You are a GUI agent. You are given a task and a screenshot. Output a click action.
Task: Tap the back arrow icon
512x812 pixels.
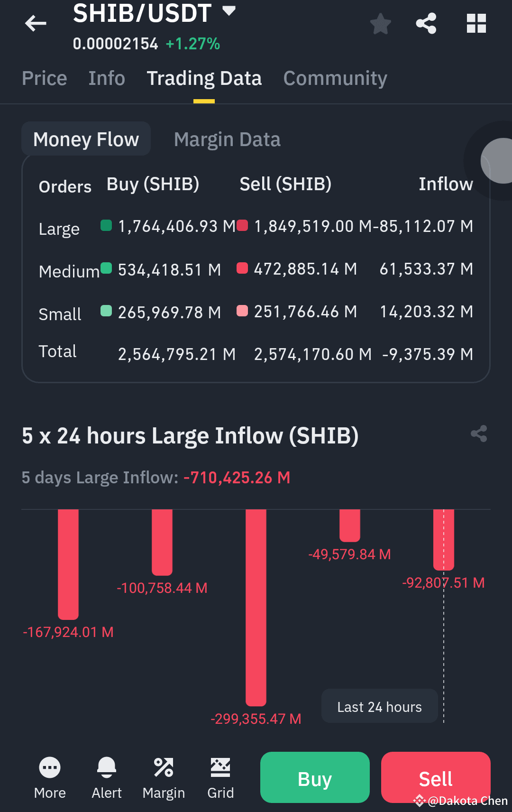pyautogui.click(x=36, y=23)
